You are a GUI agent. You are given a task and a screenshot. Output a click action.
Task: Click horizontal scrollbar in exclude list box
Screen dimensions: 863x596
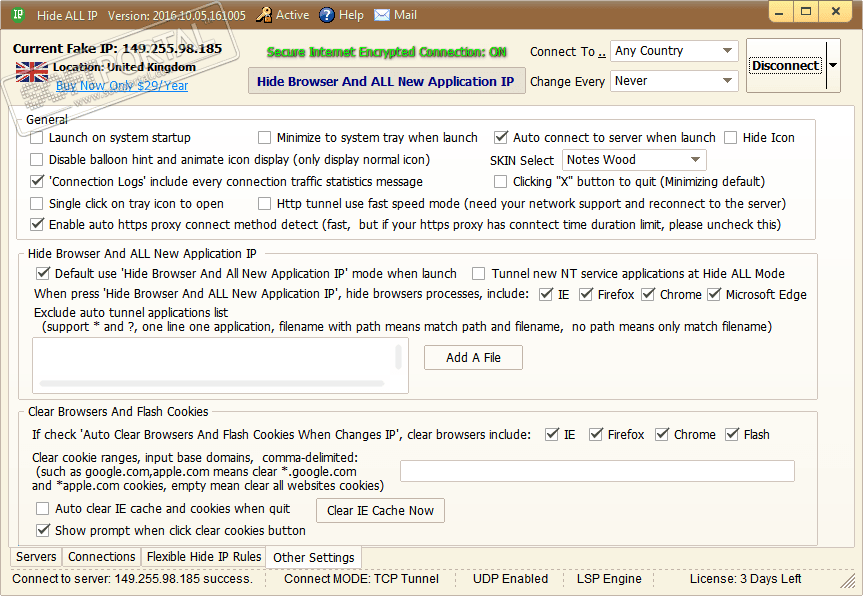pos(212,384)
